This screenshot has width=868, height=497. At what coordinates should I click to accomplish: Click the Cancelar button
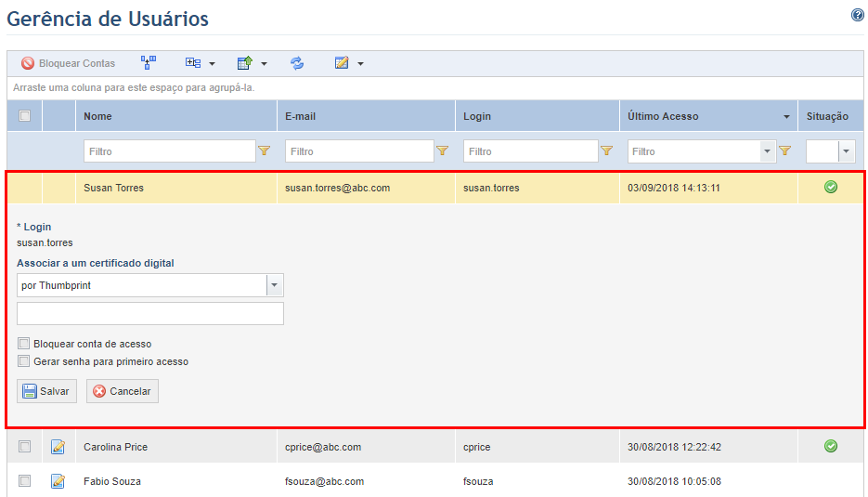tap(123, 391)
